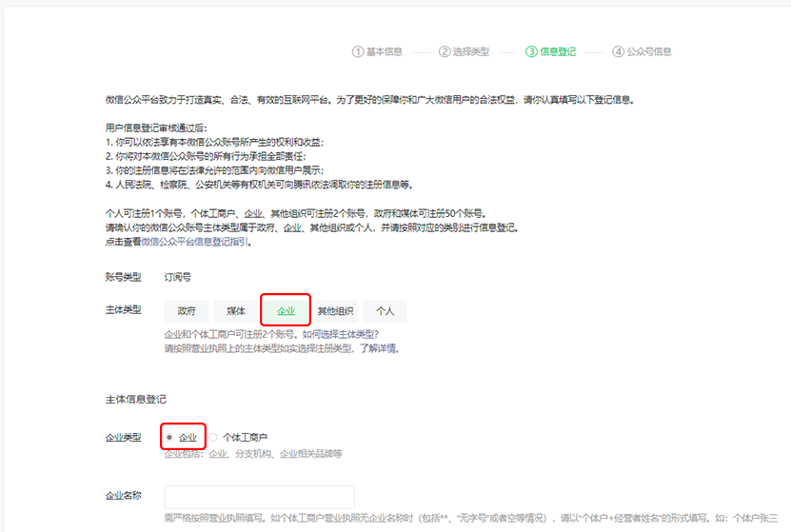Select the 企业 subject type button
Screen dimensions: 791x532
(x=286, y=311)
